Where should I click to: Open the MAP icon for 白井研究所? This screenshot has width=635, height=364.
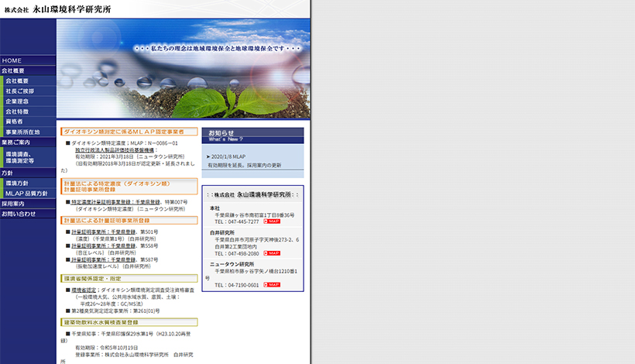click(x=272, y=253)
